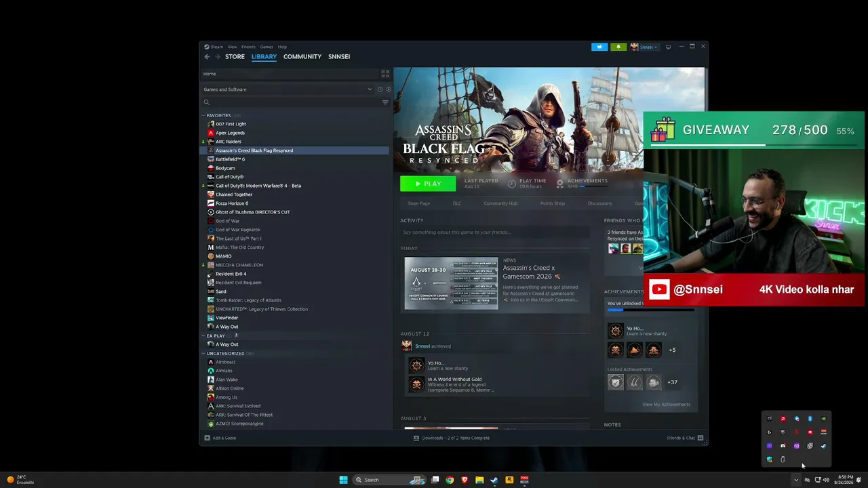
Task: Open the DLC link
Action: pos(456,203)
